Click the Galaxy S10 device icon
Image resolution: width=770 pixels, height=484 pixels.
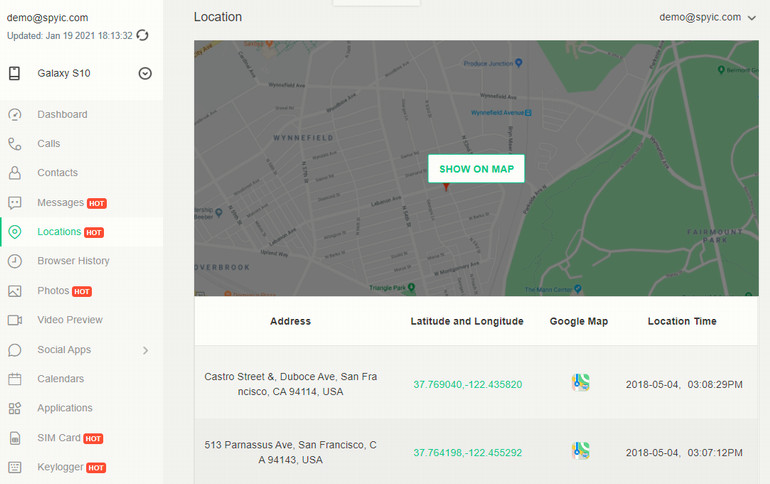(14, 74)
